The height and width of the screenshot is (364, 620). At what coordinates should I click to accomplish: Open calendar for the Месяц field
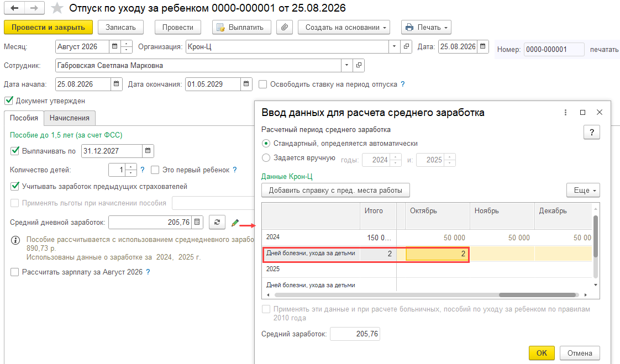(115, 46)
